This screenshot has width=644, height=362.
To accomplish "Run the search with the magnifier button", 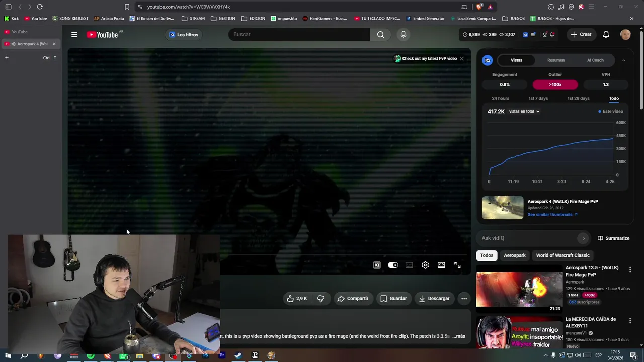I will pos(381,35).
